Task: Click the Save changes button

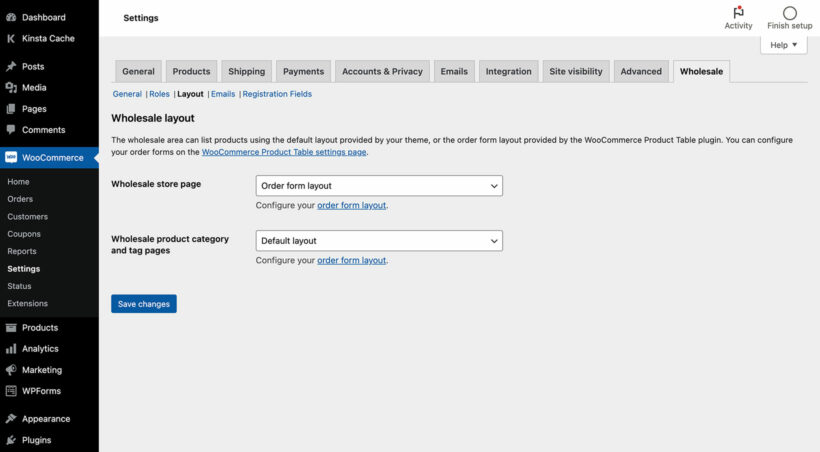Action: (x=144, y=304)
